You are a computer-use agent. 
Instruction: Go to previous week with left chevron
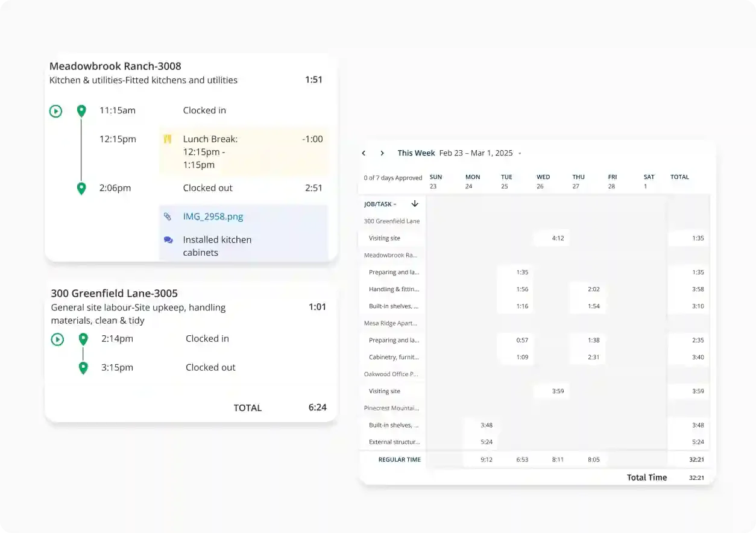pos(364,153)
